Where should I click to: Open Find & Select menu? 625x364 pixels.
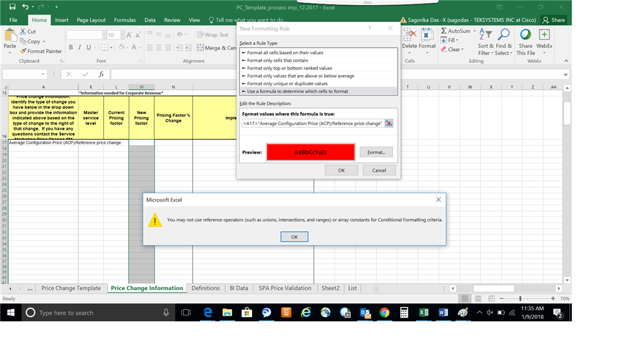click(504, 41)
